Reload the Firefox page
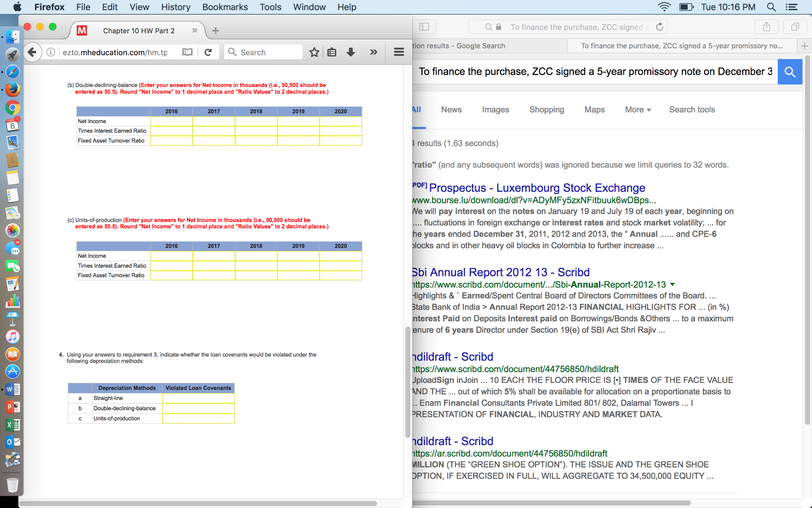812x508 pixels. click(x=208, y=52)
